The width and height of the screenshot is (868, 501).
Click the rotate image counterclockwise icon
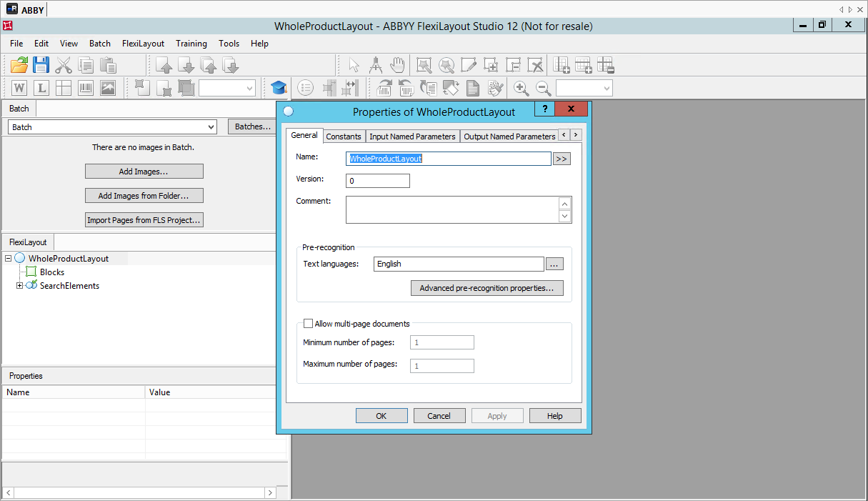[x=406, y=88]
